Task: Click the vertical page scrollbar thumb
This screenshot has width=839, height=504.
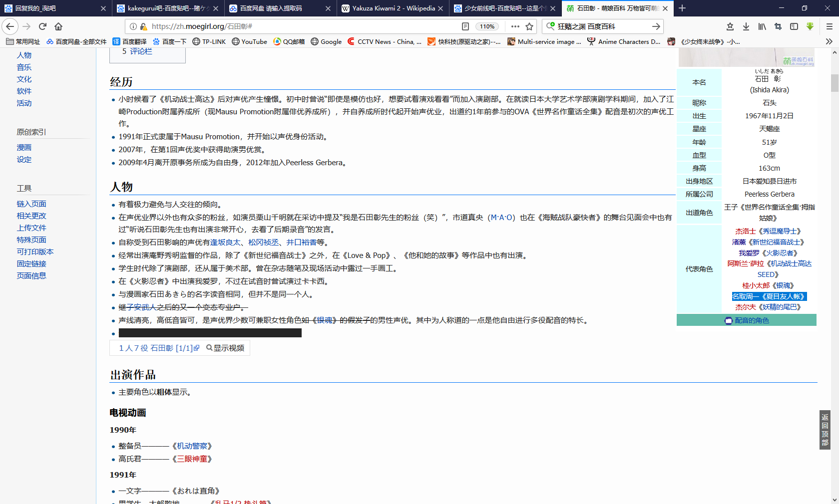Action: pos(835,83)
